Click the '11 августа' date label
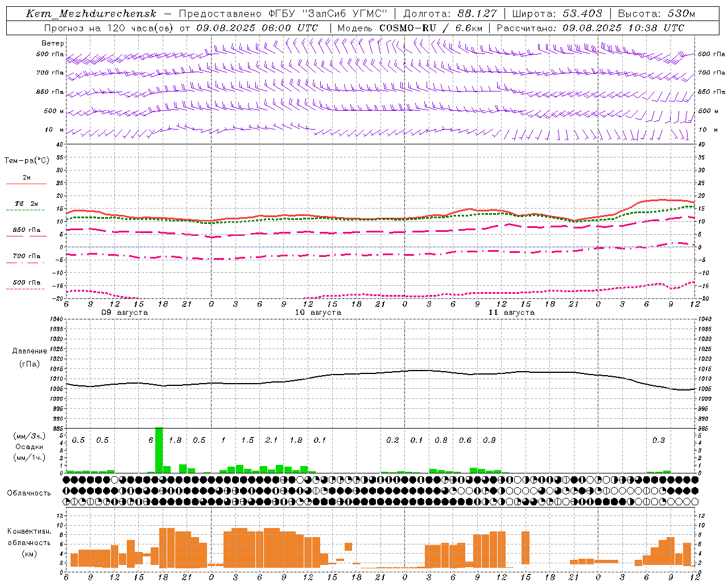This screenshot has height=582, width=728. tap(511, 313)
